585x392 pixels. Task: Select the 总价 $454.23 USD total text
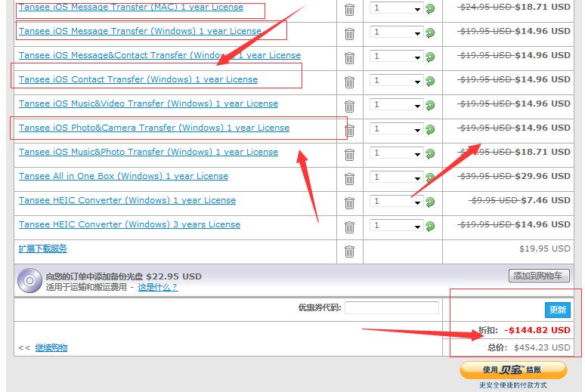(528, 347)
